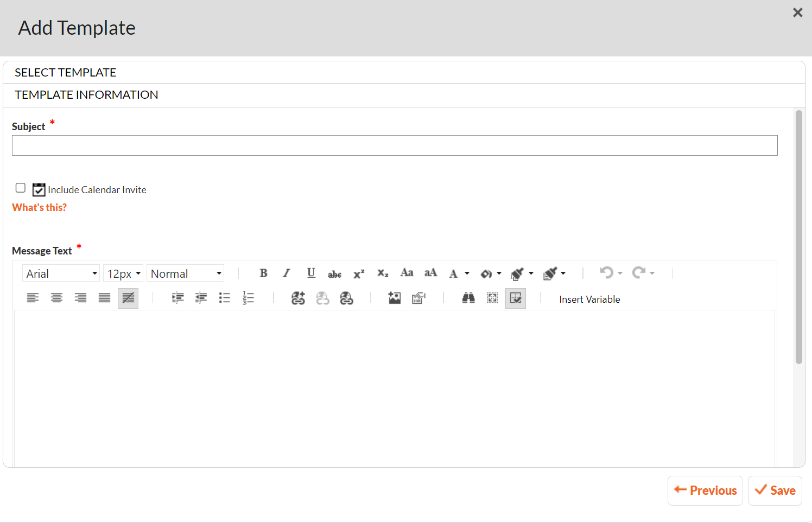812x523 pixels.
Task: Open background color dropdown arrow
Action: 499,273
